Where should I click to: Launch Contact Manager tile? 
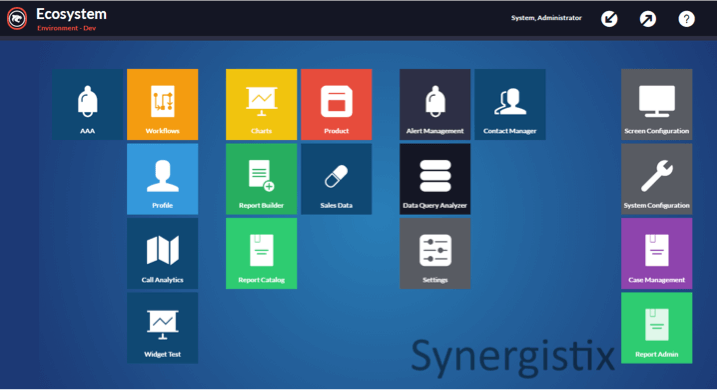point(510,104)
